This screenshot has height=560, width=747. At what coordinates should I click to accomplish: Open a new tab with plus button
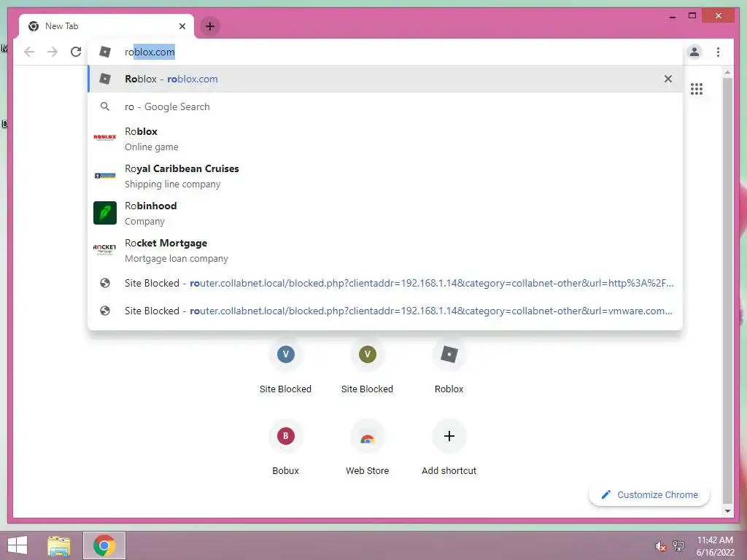point(210,26)
